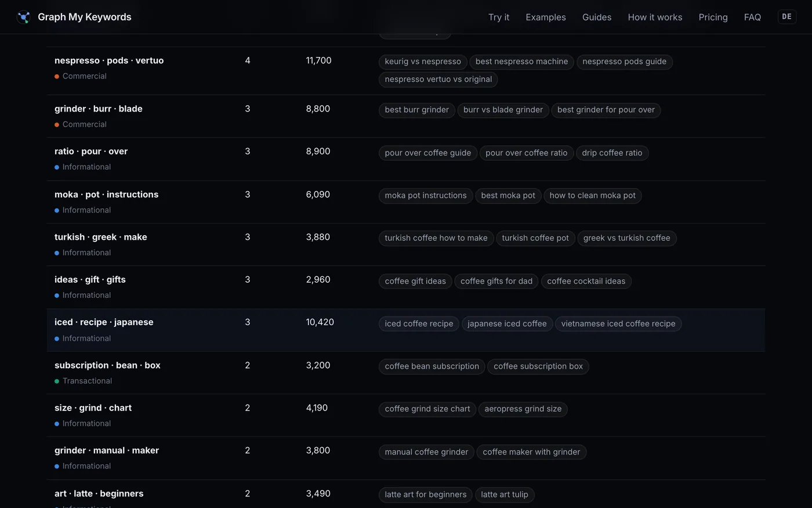Click nespresso vertuo vs original chip

tap(438, 80)
